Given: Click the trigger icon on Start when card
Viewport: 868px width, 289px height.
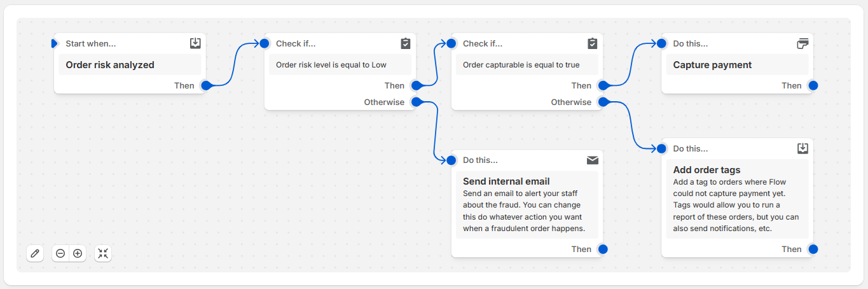Looking at the screenshot, I should pos(195,43).
